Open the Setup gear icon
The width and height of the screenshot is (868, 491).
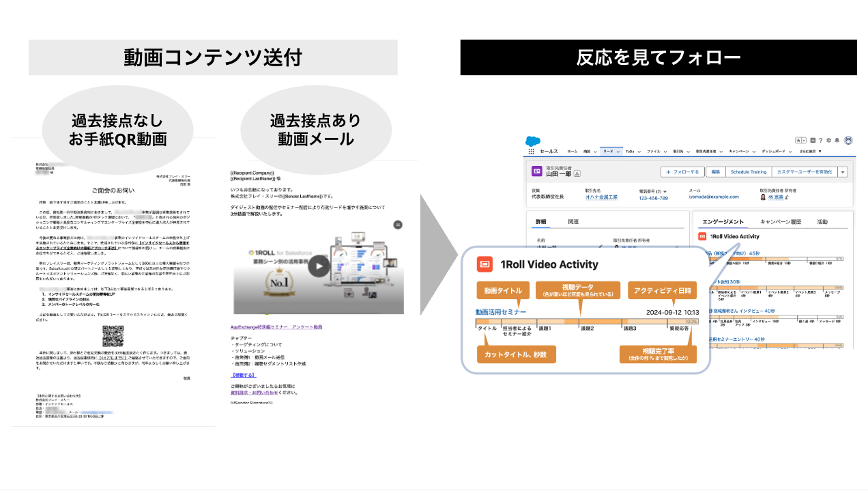coord(828,140)
